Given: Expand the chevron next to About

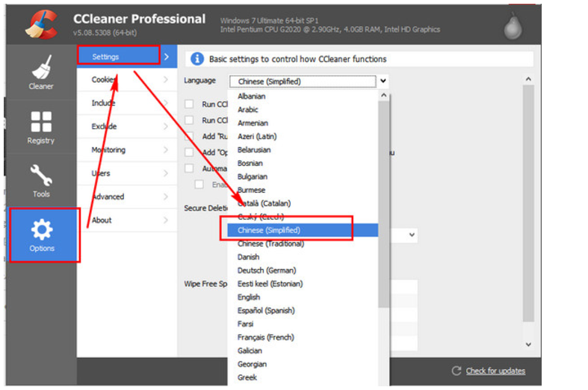Looking at the screenshot, I should [166, 220].
